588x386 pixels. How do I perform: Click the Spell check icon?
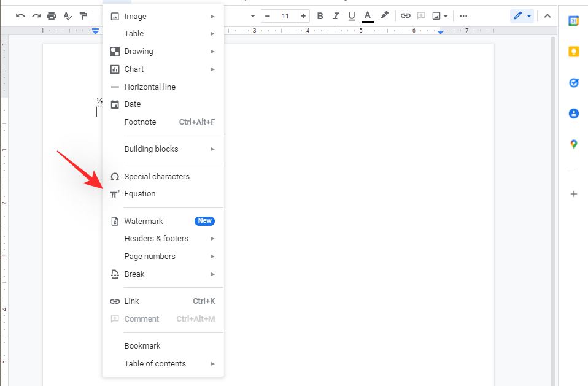(68, 16)
